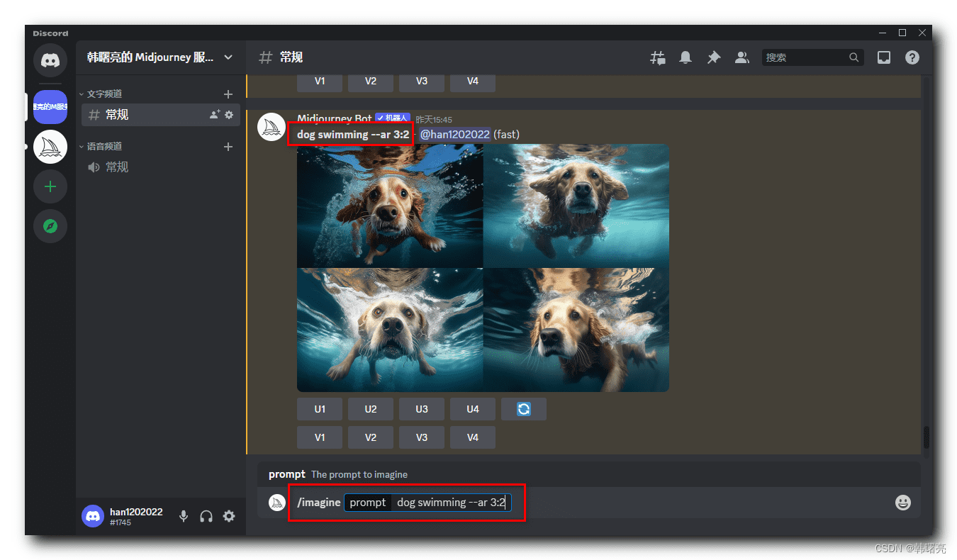Click the V2 button at top of chat
The image size is (957, 560).
tap(371, 82)
